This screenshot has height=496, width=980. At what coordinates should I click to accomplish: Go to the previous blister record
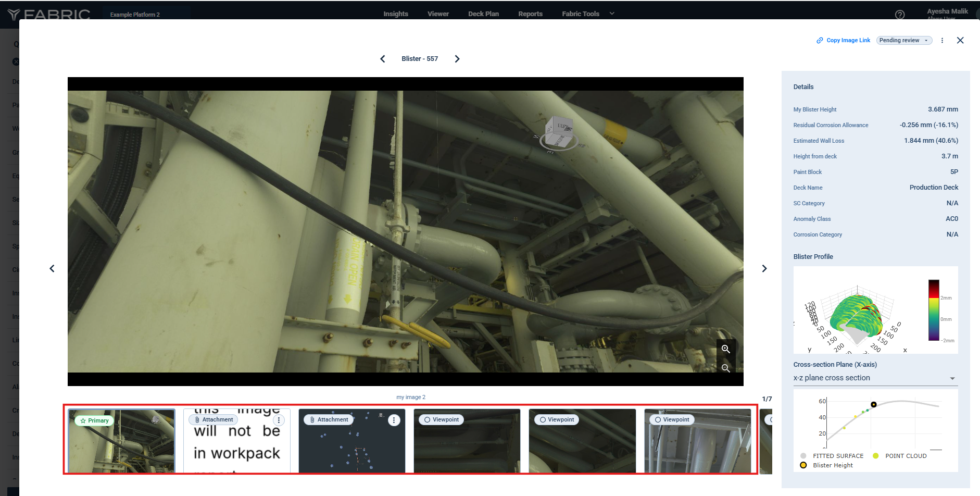tap(383, 59)
